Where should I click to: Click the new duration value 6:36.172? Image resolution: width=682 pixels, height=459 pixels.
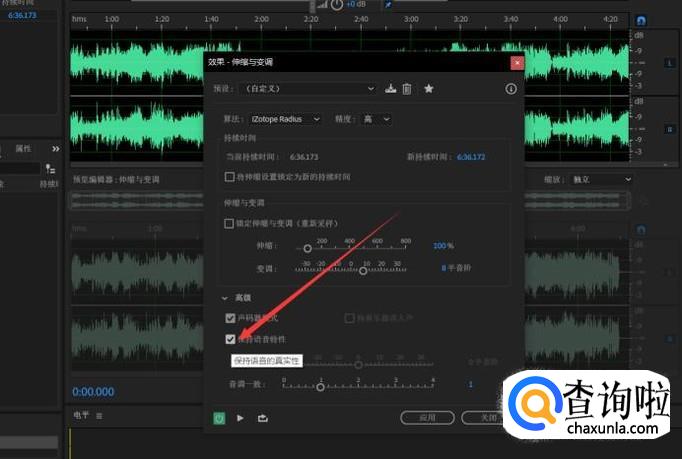pyautogui.click(x=471, y=157)
